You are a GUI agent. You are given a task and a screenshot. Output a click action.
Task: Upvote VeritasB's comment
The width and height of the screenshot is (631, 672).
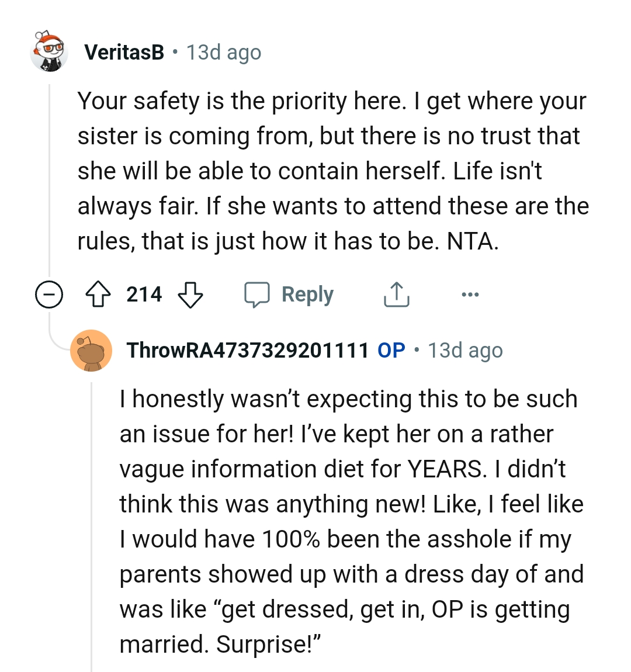pyautogui.click(x=98, y=295)
